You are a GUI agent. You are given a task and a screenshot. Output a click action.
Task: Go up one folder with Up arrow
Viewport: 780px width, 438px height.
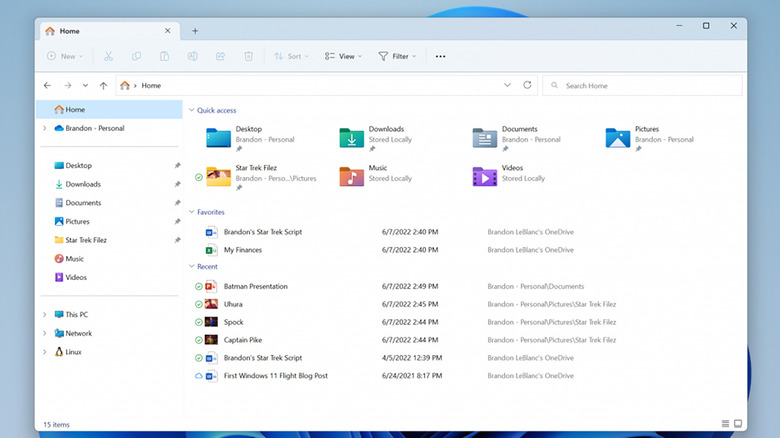point(103,86)
